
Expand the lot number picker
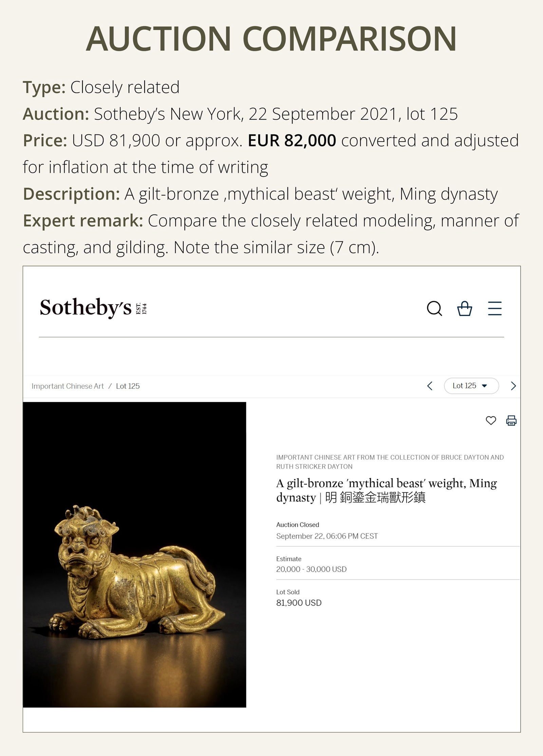[471, 386]
